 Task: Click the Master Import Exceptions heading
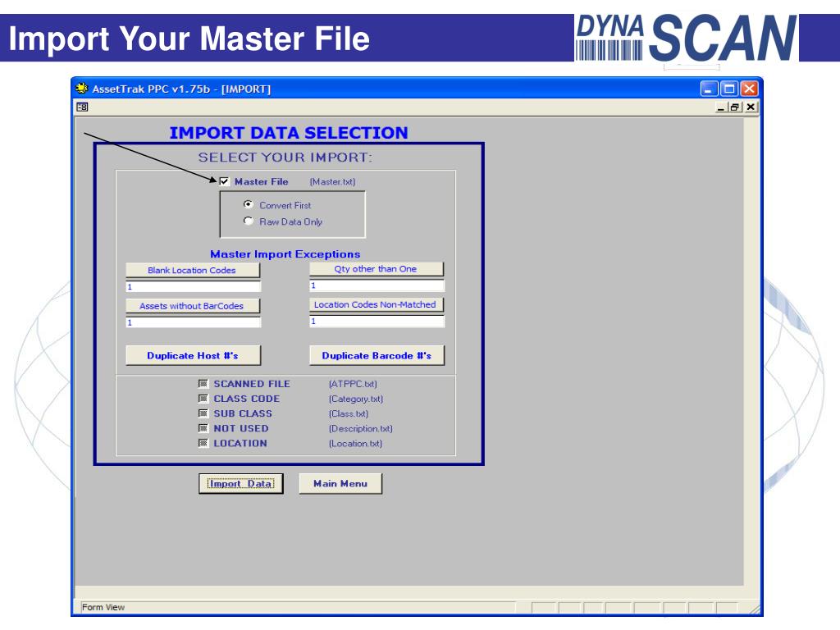pyautogui.click(x=285, y=254)
